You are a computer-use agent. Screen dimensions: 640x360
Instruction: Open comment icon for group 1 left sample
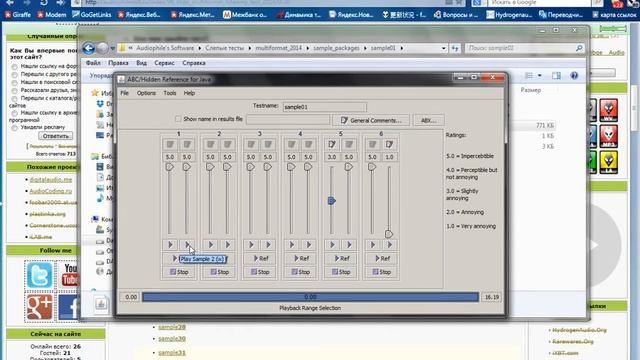click(x=170, y=144)
